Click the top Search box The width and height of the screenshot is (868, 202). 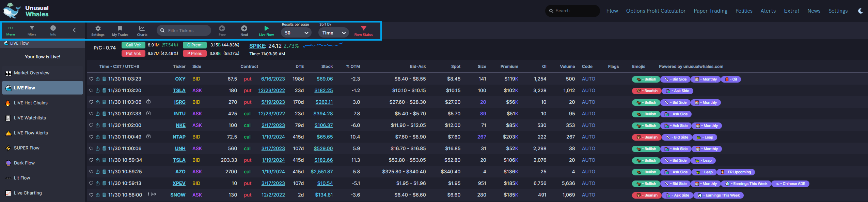[572, 11]
